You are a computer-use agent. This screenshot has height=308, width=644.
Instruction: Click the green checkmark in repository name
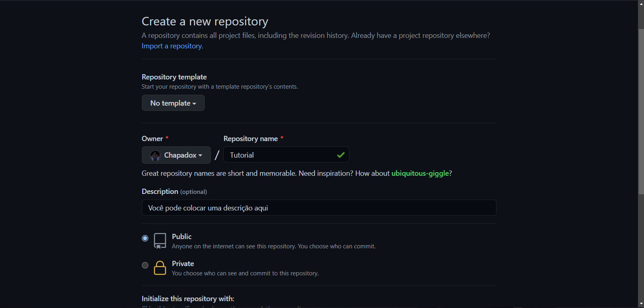341,155
